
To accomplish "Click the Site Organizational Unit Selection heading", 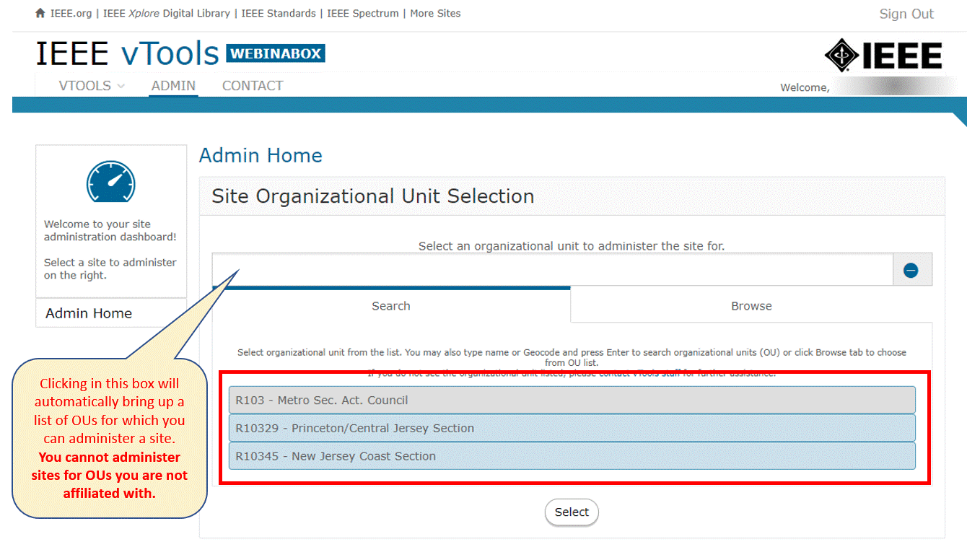I will (373, 196).
